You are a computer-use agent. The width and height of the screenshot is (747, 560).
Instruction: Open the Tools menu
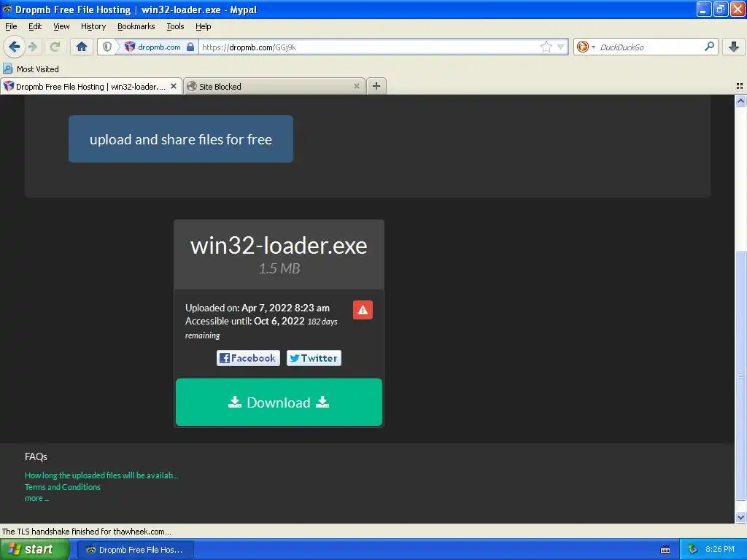click(x=175, y=26)
